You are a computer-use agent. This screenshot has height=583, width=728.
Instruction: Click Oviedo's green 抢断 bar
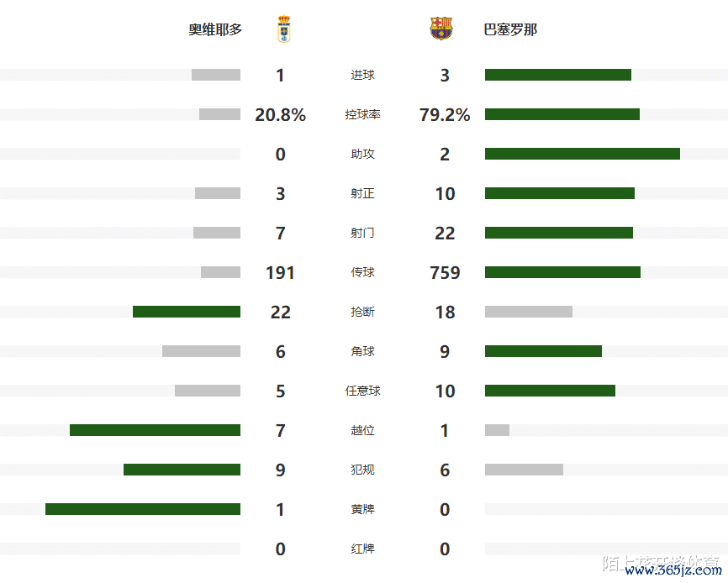[187, 312]
